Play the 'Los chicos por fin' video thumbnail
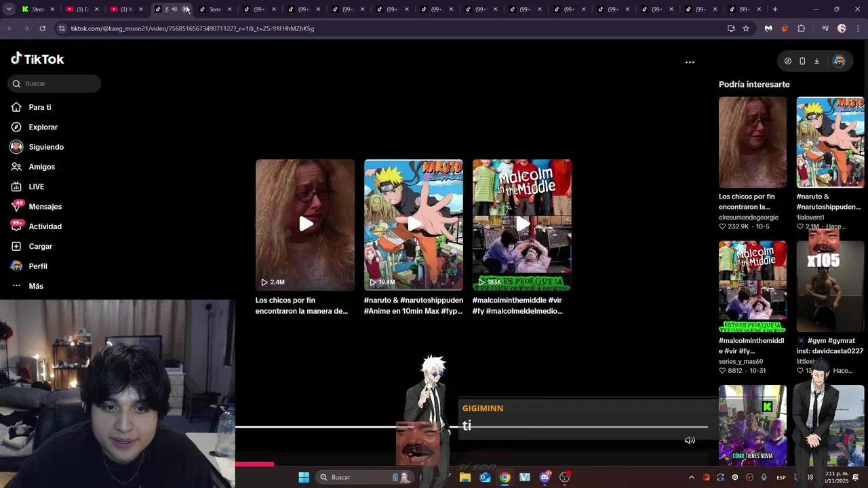The height and width of the screenshot is (488, 868). (305, 224)
